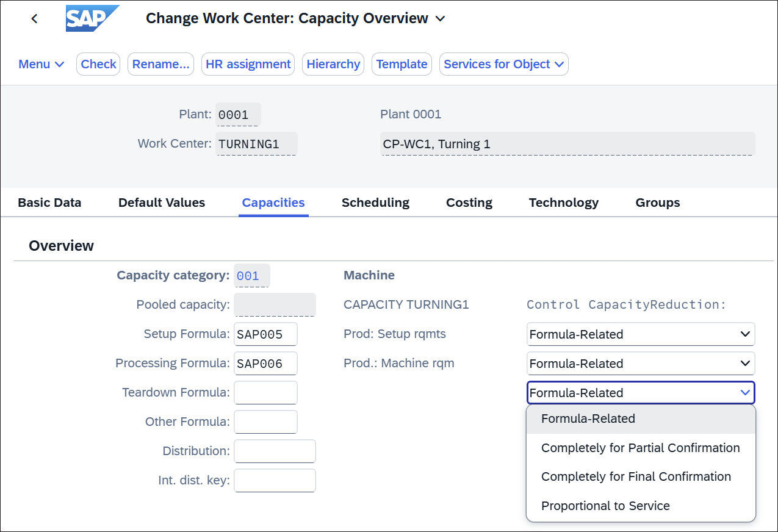Click the Teardown Formula field
Viewport: 778px width, 532px height.
(x=266, y=393)
